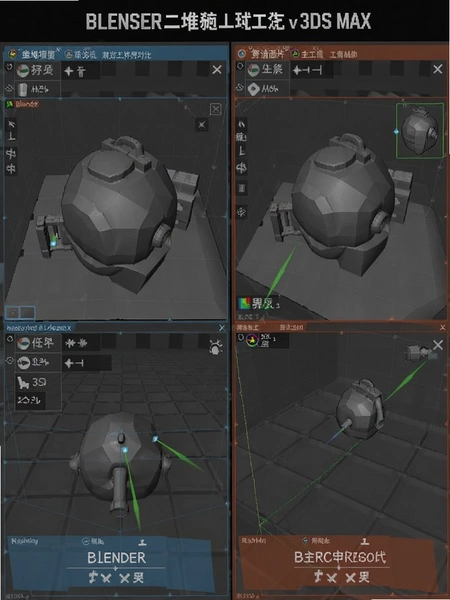Select the camera object in lower orange viewport
Image resolution: width=450 pixels, height=600 pixels.
(x=421, y=352)
